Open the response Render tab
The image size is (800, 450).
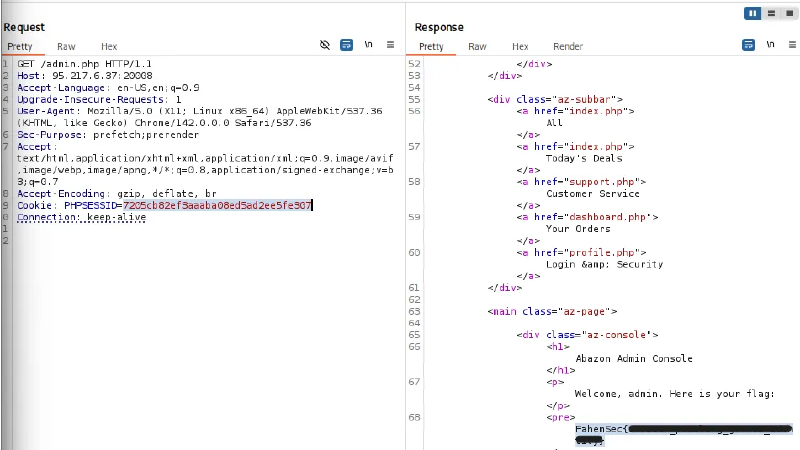[x=568, y=46]
